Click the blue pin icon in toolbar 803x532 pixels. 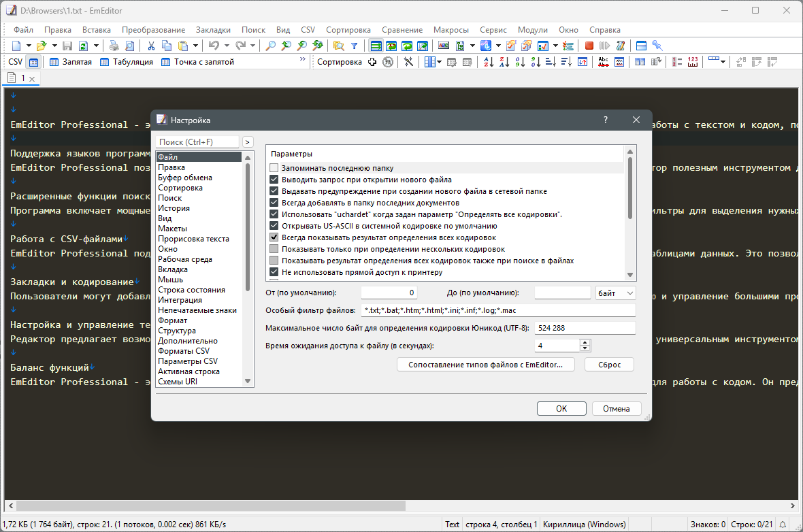[657, 46]
